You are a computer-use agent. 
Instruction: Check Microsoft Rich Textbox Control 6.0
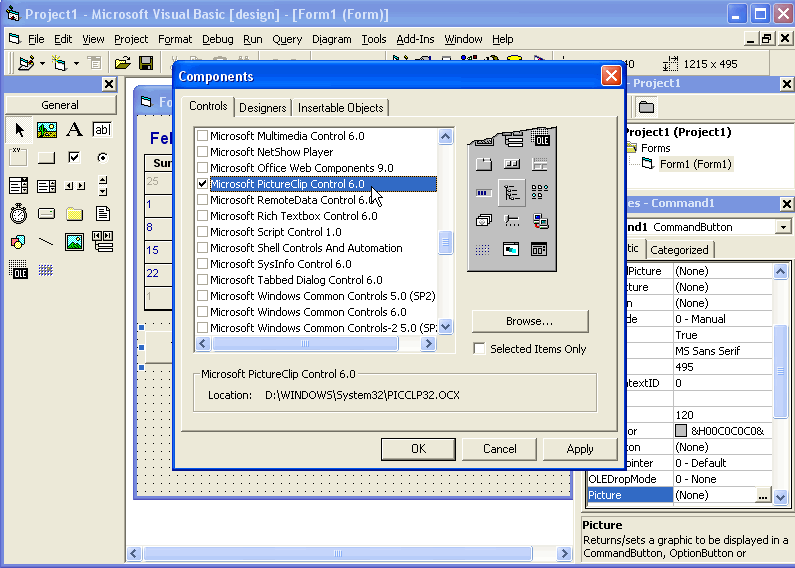point(202,216)
